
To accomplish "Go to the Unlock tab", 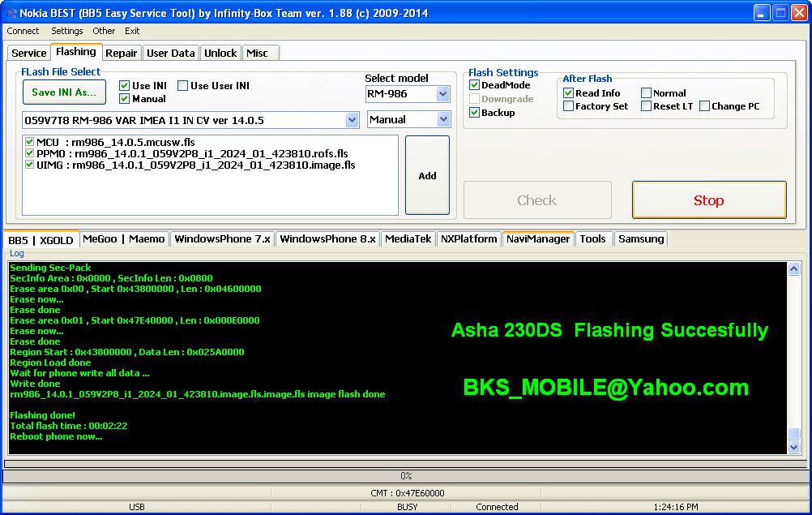I will click(220, 53).
